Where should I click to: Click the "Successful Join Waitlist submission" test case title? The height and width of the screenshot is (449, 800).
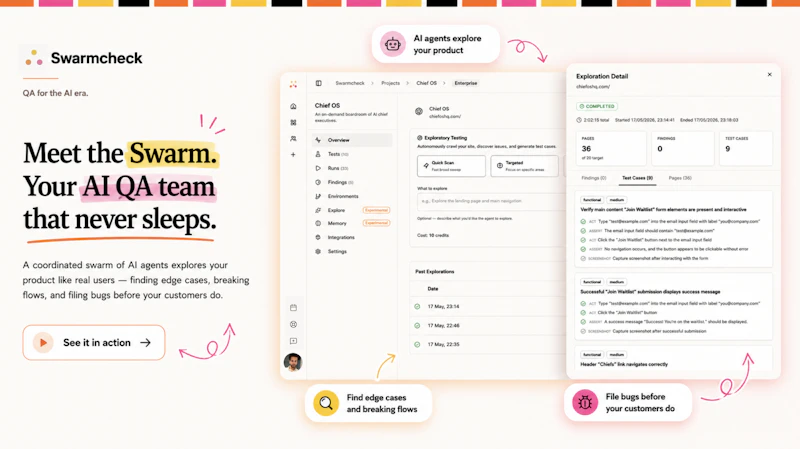pyautogui.click(x=650, y=292)
